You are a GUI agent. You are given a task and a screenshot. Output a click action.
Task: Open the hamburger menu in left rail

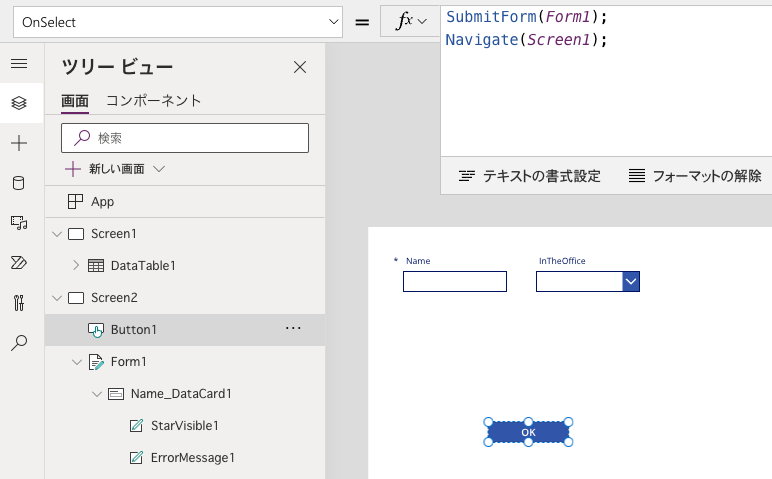pyautogui.click(x=19, y=64)
